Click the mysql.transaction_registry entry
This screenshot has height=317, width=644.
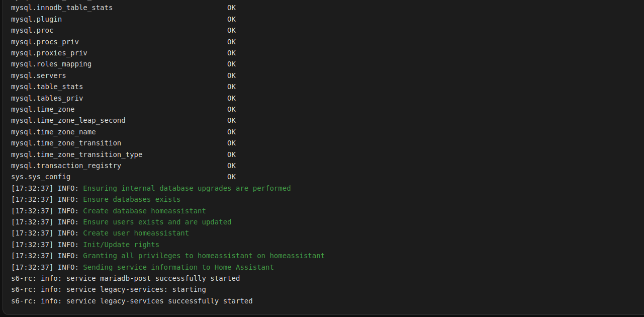click(x=66, y=166)
